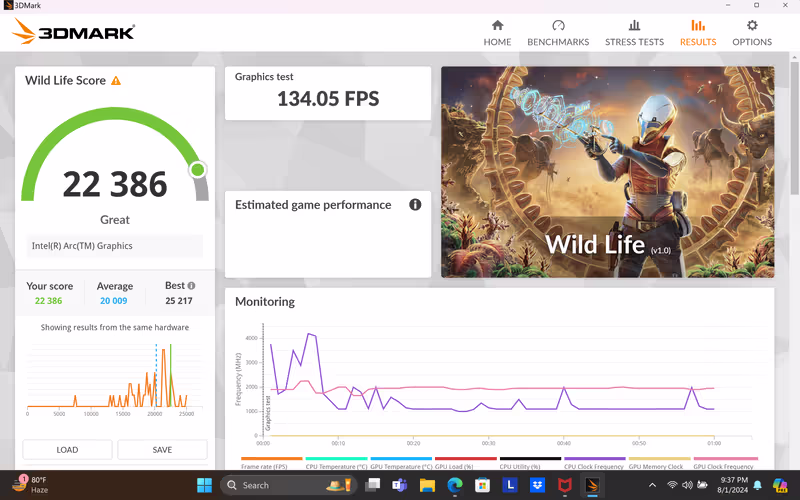The height and width of the screenshot is (500, 800).
Task: Open the weather widget showing 80°F Haze
Action: click(35, 485)
